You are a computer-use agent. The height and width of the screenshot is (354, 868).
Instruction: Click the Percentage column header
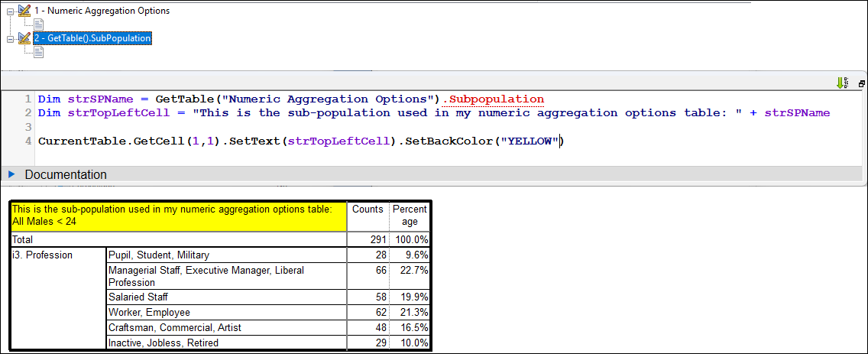pyautogui.click(x=410, y=216)
